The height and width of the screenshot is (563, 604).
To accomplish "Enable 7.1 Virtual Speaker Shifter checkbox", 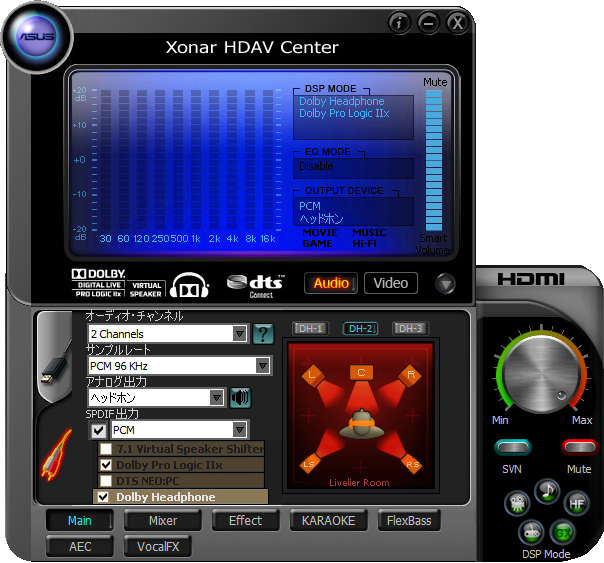I will (105, 449).
